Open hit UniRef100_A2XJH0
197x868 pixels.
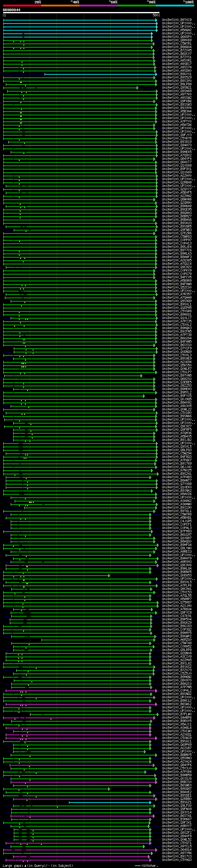177,606
